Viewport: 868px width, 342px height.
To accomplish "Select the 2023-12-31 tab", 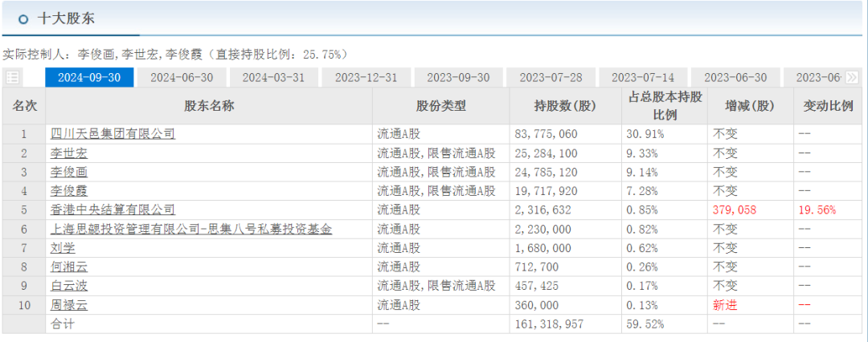I will point(366,78).
